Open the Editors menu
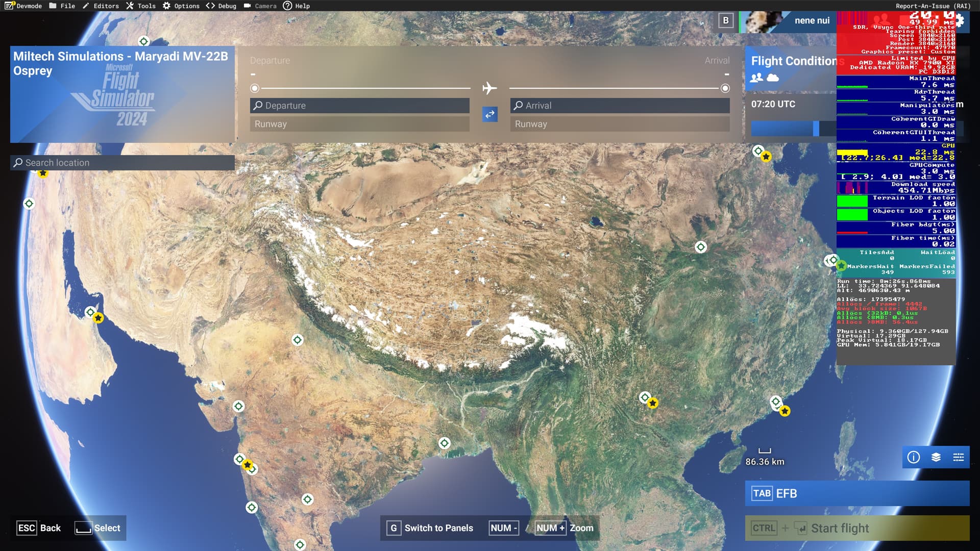Screen dimensions: 980x551 click(x=101, y=6)
